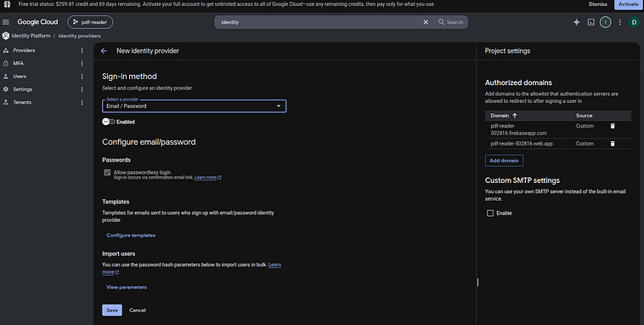Screen dimensions: 644x325
Task: Open Learn more link under Import users
Action: (x=274, y=265)
